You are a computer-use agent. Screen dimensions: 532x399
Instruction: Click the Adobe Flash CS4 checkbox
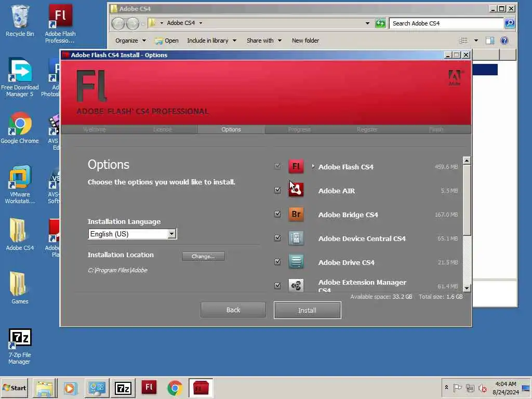tap(277, 166)
